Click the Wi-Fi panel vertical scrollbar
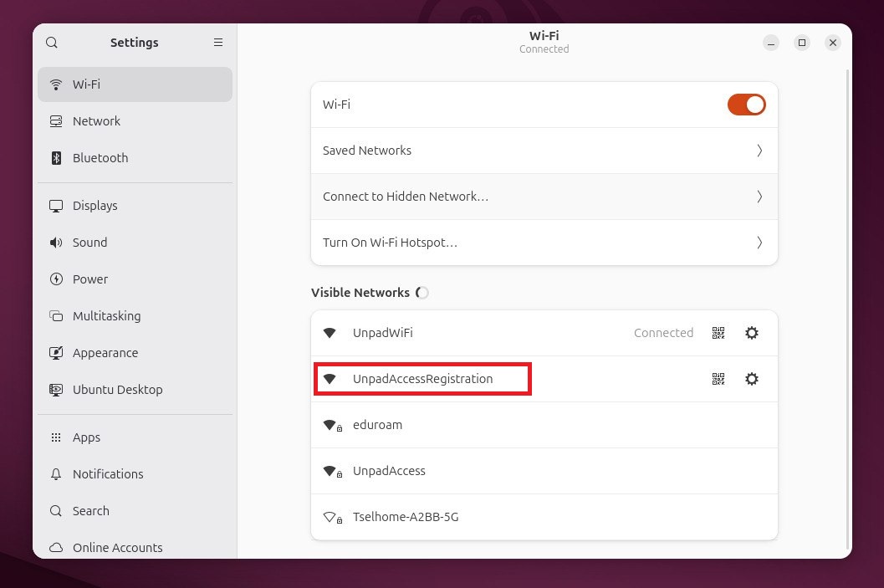Screen dimensions: 884x588 [x=847, y=309]
